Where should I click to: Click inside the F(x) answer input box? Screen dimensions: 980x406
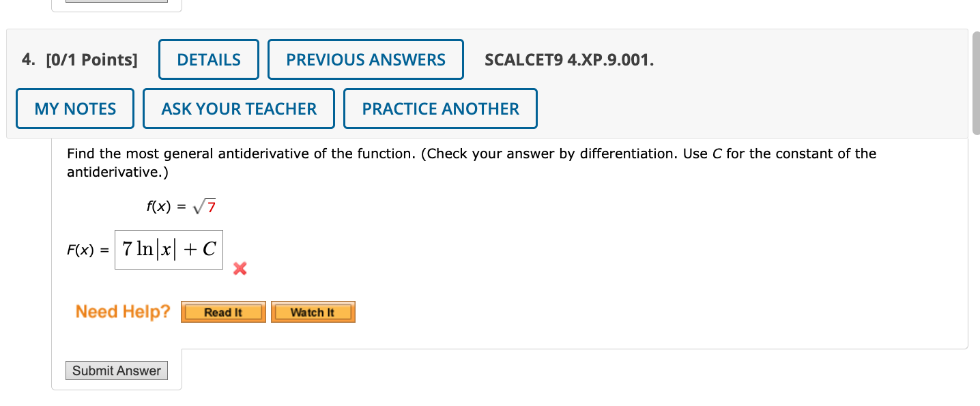pyautogui.click(x=169, y=250)
